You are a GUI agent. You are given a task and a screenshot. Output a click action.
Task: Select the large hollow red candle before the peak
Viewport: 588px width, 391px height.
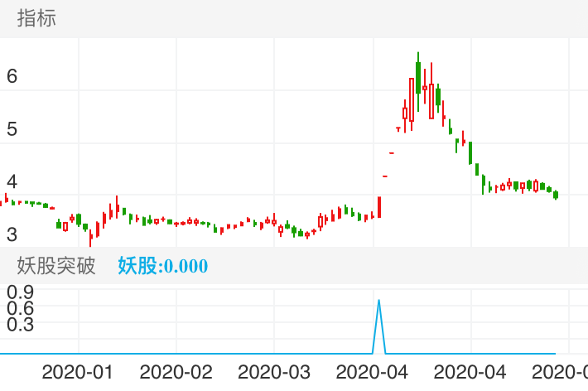click(412, 98)
